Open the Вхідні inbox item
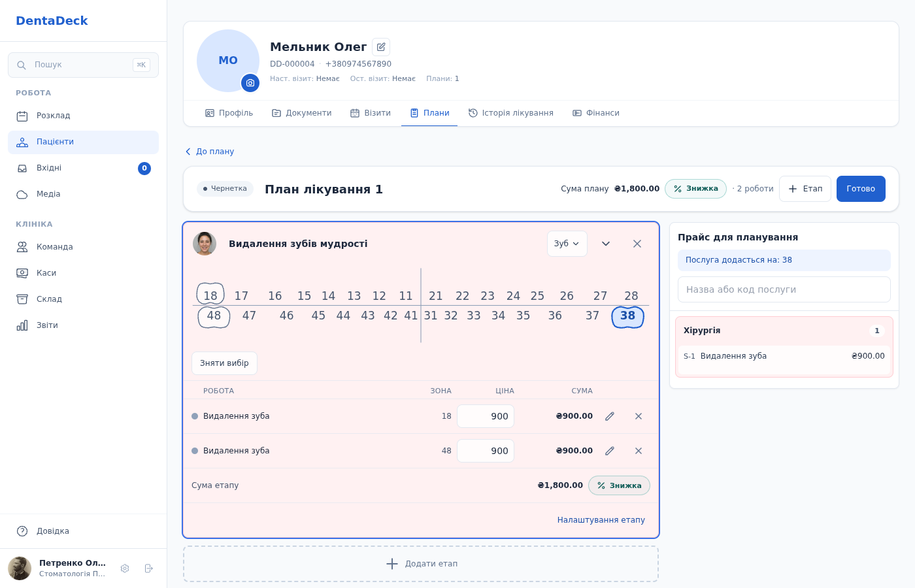This screenshot has height=588, width=915. pyautogui.click(x=83, y=168)
